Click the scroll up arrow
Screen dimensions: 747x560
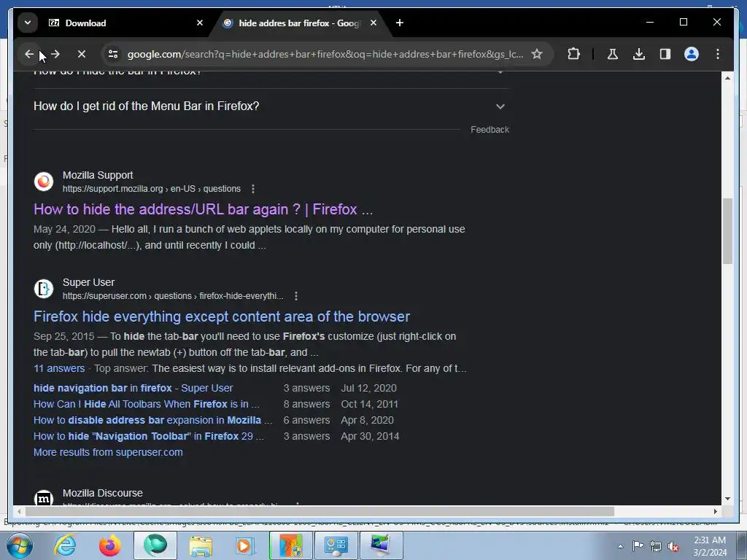(727, 77)
